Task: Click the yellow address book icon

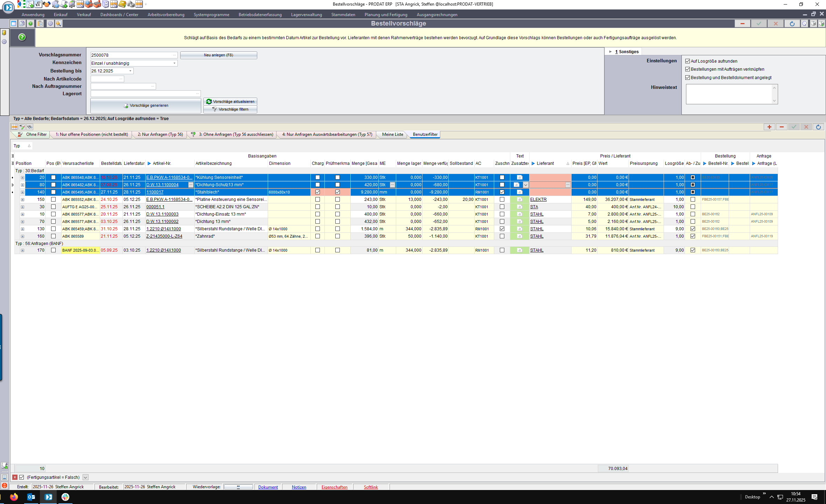Action: click(x=122, y=4)
